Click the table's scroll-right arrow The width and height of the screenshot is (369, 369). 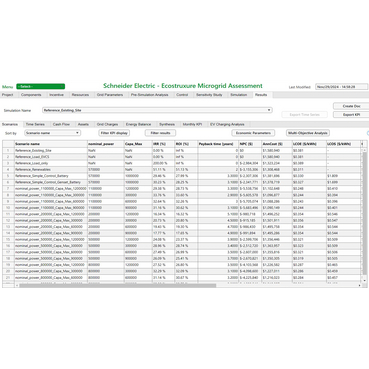(x=359, y=285)
